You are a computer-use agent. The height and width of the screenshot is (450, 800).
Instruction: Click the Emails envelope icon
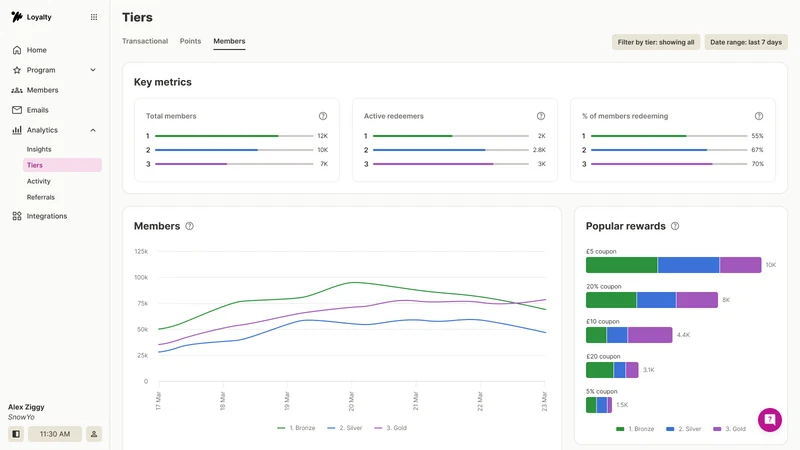[x=17, y=110]
